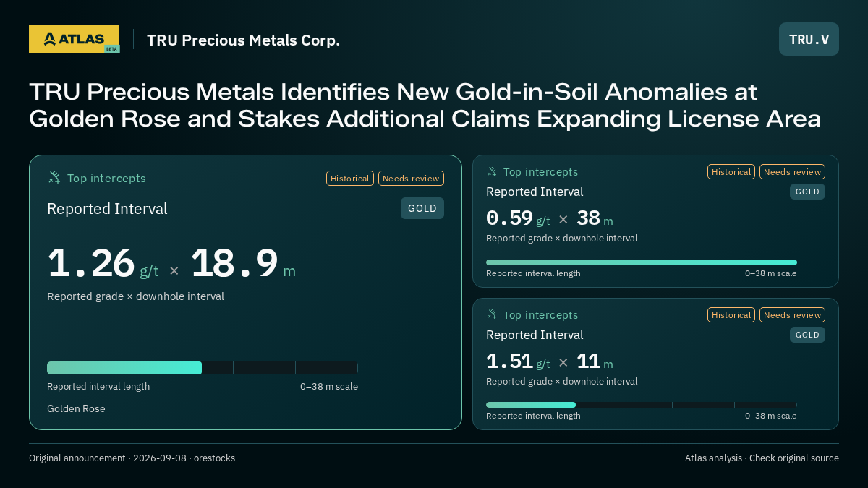Click the GOLD badge on the 0.59 g/t card
The width and height of the screenshot is (868, 488).
pos(807,192)
